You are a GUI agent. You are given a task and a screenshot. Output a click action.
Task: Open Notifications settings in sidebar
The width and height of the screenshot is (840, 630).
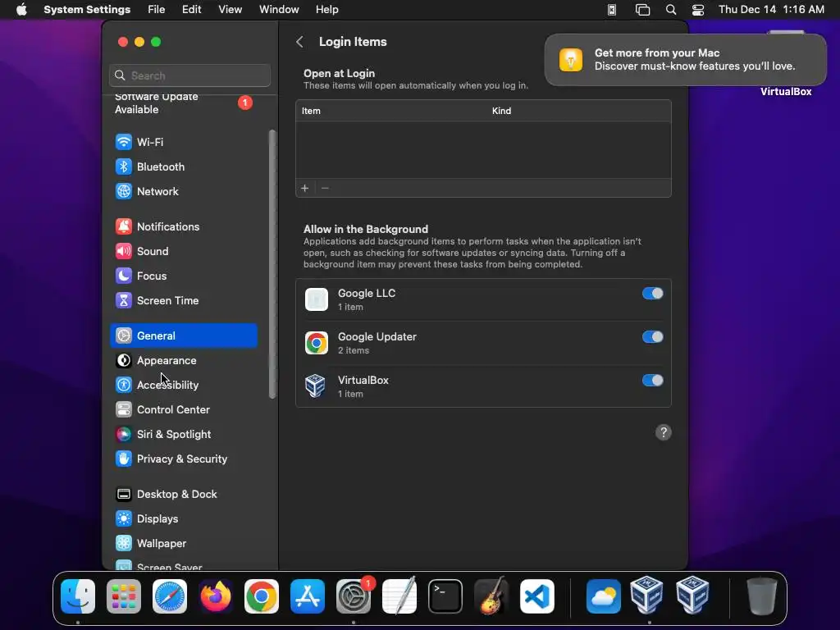click(184, 226)
